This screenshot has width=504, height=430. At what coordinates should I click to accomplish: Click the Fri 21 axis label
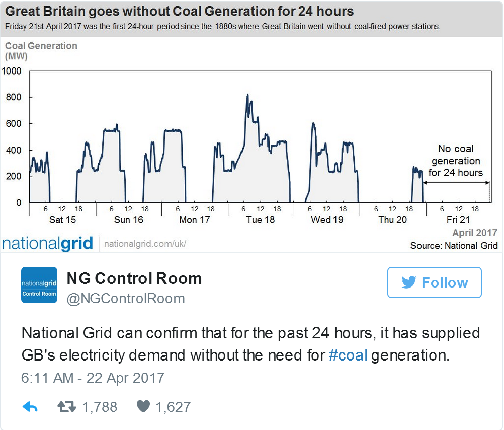click(458, 220)
